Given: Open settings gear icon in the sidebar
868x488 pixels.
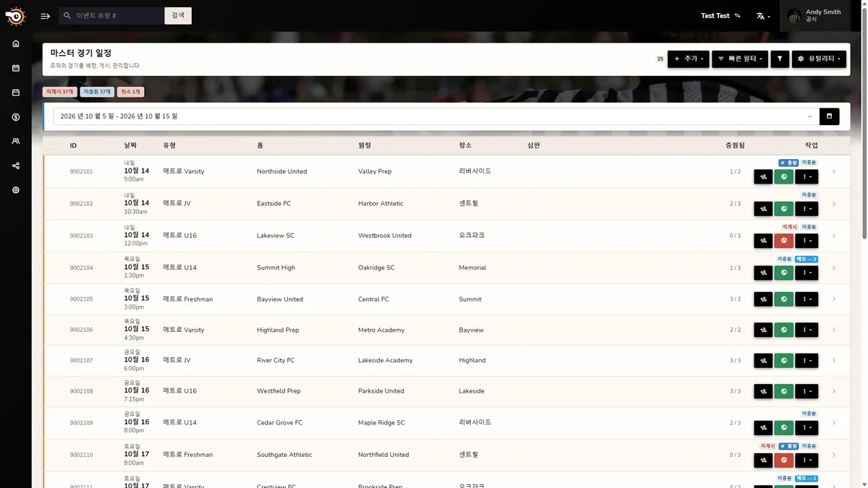Looking at the screenshot, I should [x=16, y=190].
